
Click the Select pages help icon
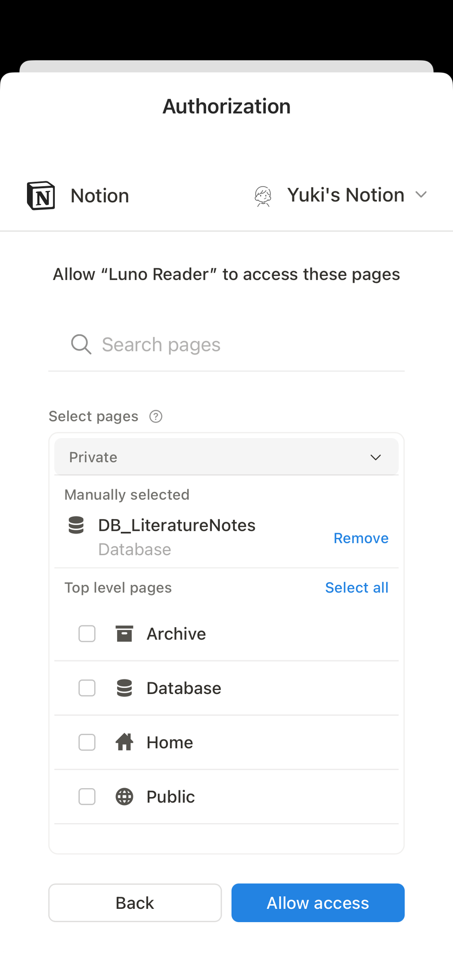pyautogui.click(x=156, y=416)
